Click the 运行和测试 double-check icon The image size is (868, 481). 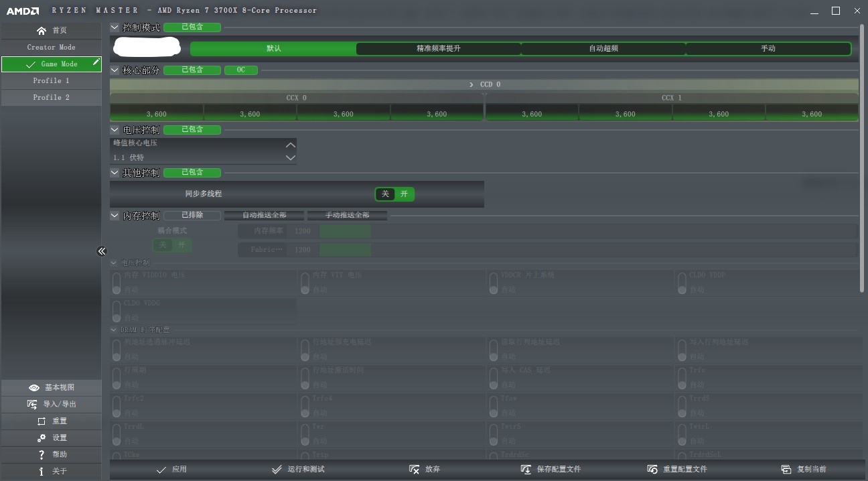click(x=277, y=470)
